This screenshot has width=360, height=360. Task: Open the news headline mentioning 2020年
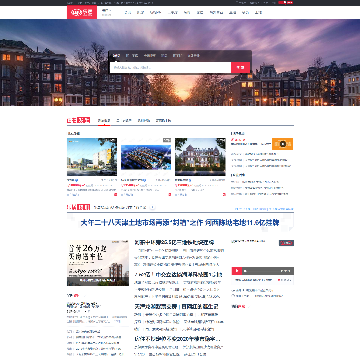click(x=178, y=339)
